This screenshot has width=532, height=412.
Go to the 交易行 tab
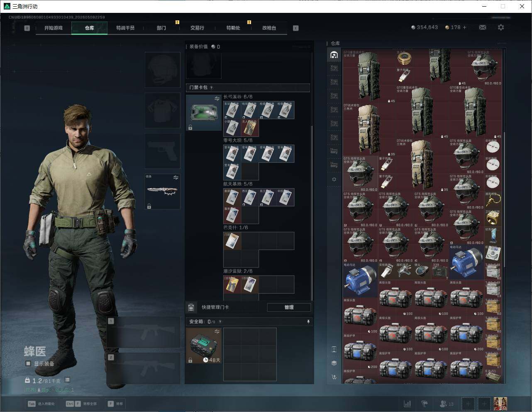(197, 28)
